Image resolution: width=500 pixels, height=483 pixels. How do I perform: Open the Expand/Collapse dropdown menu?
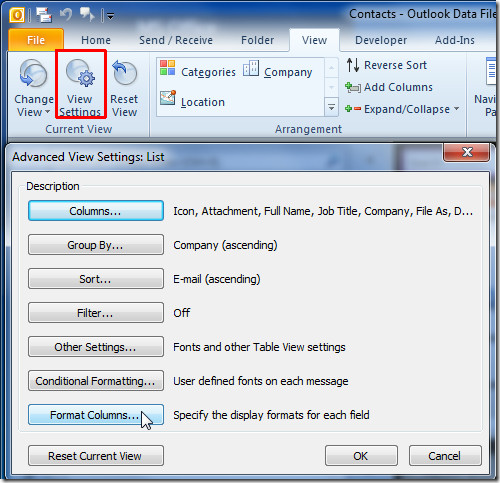tap(402, 109)
